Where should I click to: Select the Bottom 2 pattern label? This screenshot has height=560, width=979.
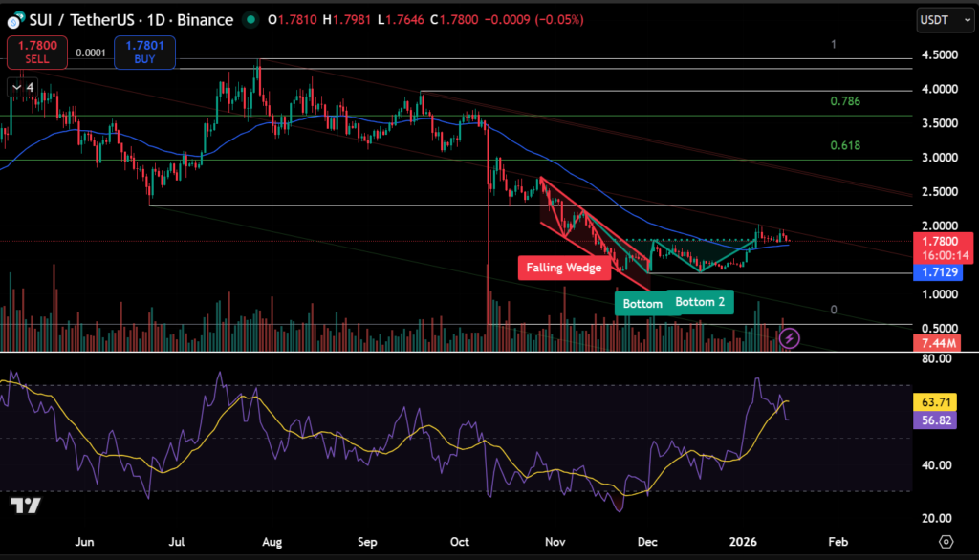pyautogui.click(x=700, y=302)
